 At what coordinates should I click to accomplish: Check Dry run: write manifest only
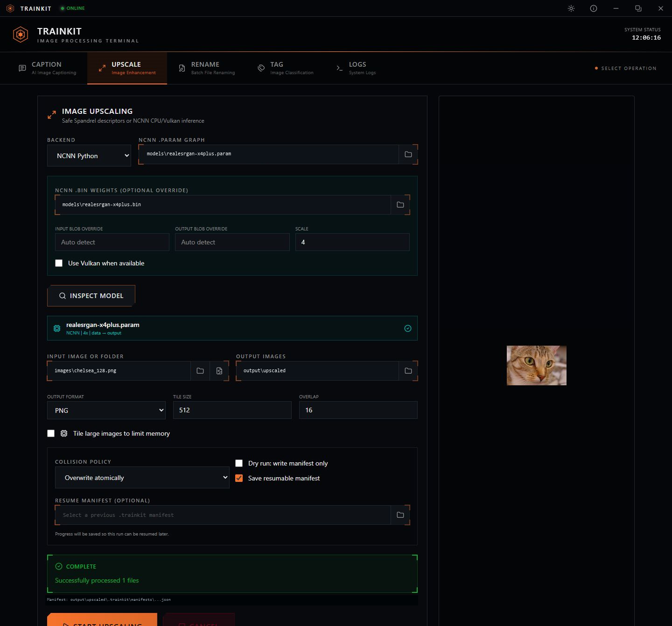point(239,463)
